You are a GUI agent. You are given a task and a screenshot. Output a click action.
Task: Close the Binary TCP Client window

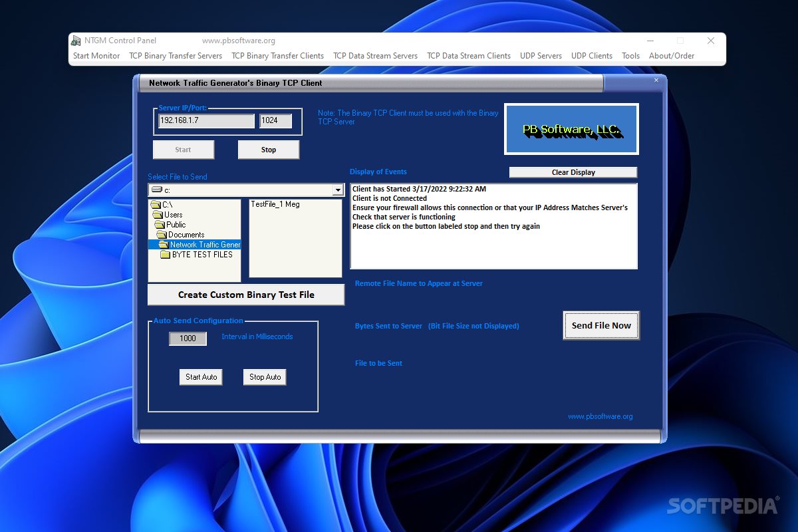656,80
